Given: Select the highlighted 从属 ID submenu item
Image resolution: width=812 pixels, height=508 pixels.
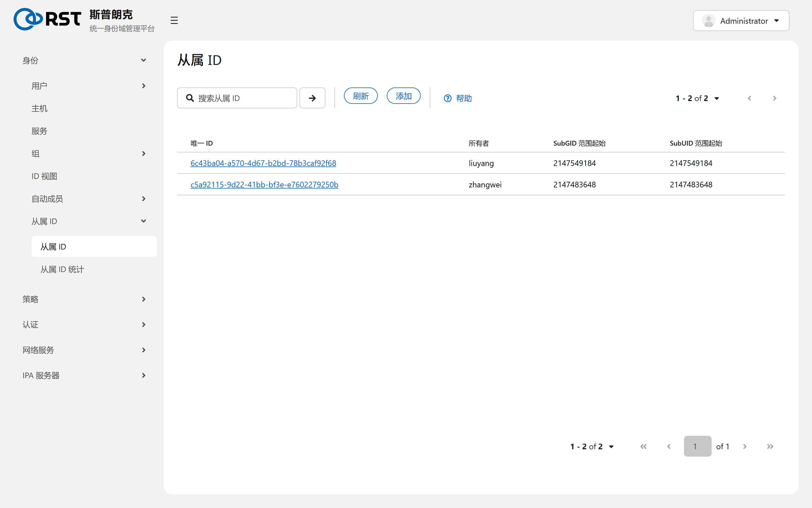Looking at the screenshot, I should pyautogui.click(x=94, y=247).
